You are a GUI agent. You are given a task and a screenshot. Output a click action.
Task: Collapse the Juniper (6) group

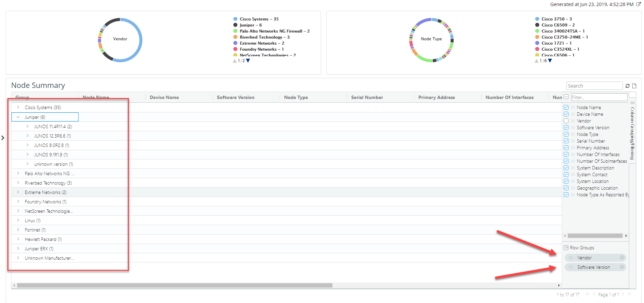(x=18, y=117)
